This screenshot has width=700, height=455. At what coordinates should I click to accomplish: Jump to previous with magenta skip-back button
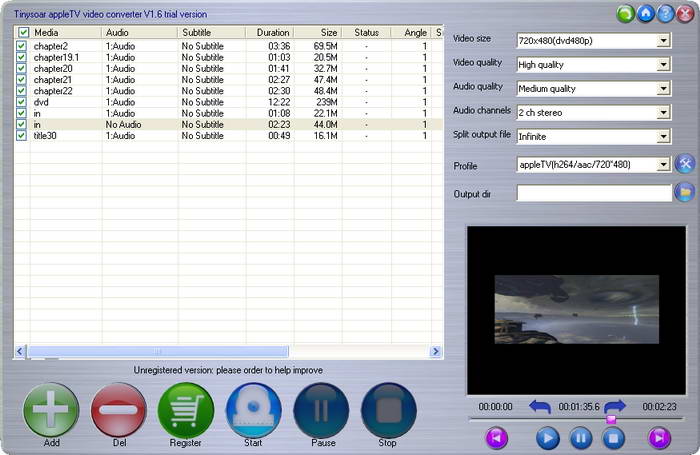coord(496,438)
